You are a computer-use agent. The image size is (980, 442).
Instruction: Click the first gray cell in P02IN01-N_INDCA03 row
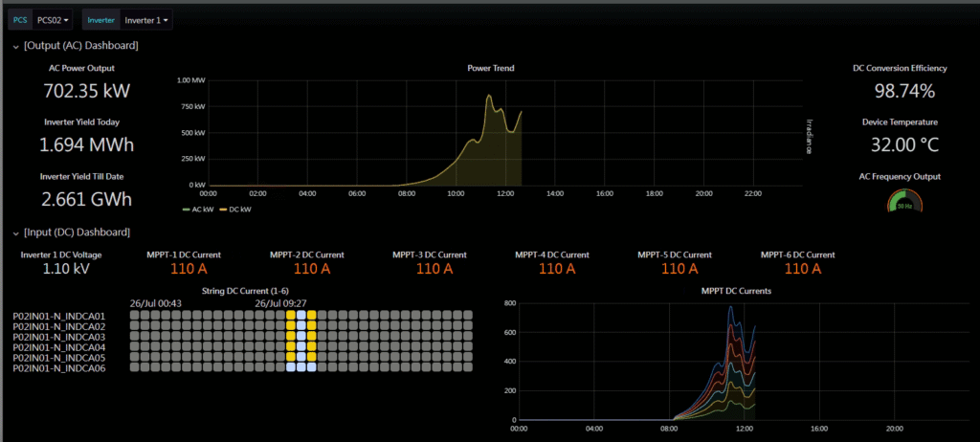(x=134, y=336)
